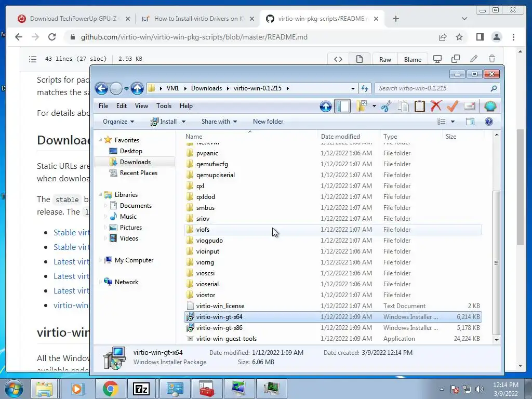The image size is (532, 399).
Task: Open the Organize dropdown
Action: click(118, 122)
